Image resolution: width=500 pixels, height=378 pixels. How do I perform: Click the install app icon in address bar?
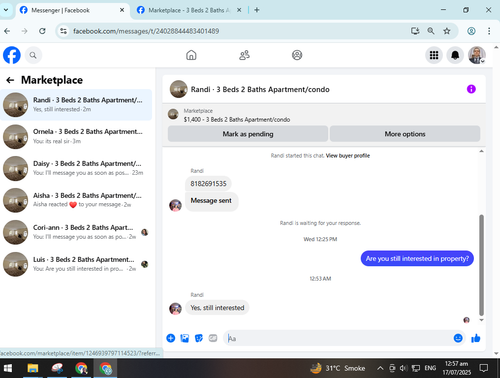(415, 31)
